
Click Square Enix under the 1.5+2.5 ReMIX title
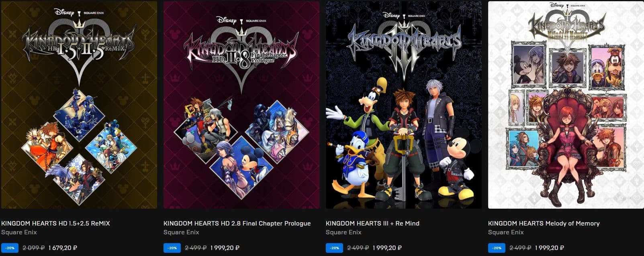(x=19, y=232)
